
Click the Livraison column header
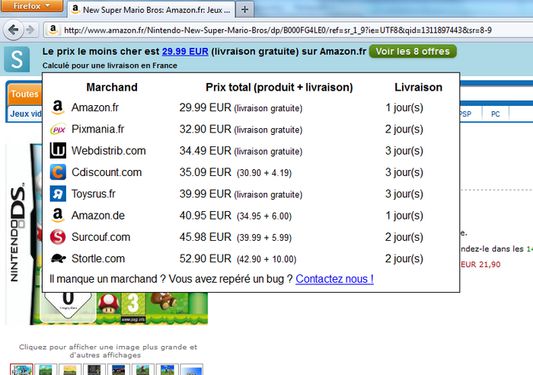tap(418, 87)
